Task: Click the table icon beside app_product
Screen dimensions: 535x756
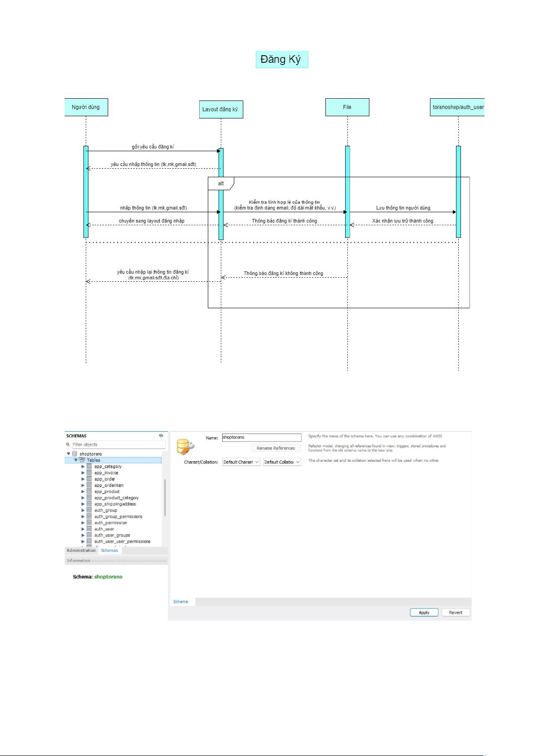Action: click(x=89, y=492)
